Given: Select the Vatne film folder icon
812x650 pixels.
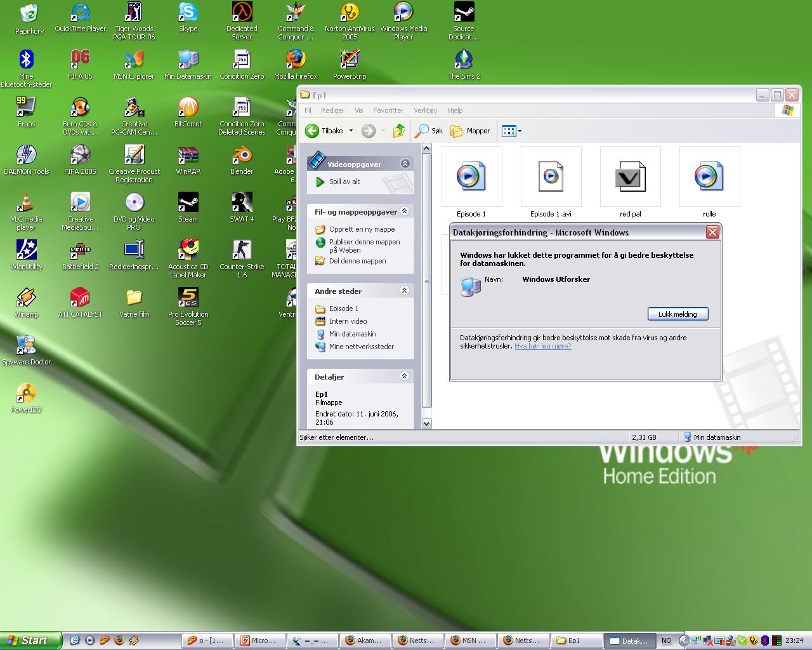Looking at the screenshot, I should 134,303.
